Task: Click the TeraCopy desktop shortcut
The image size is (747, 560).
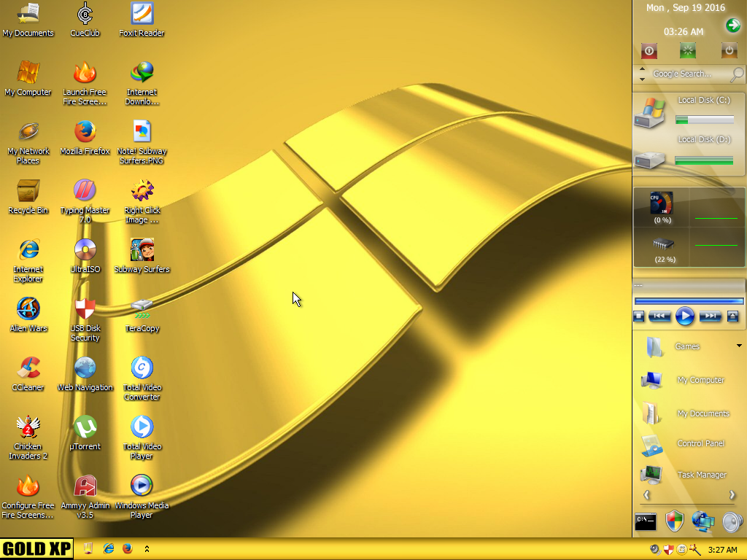Action: click(142, 309)
